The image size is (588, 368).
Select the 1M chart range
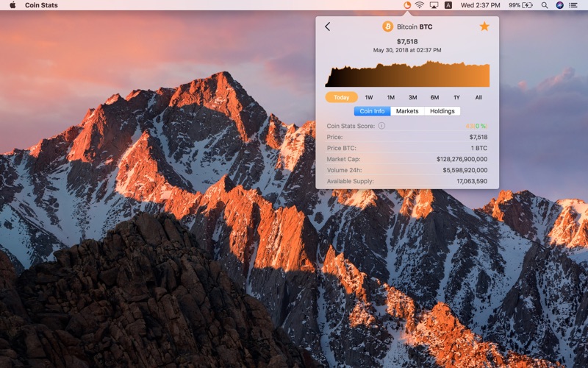tap(391, 97)
